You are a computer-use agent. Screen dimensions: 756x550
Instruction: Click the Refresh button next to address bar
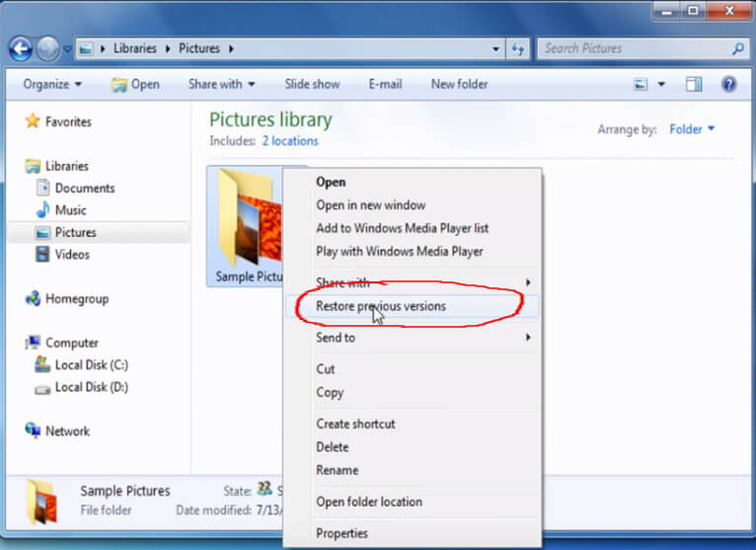click(518, 48)
